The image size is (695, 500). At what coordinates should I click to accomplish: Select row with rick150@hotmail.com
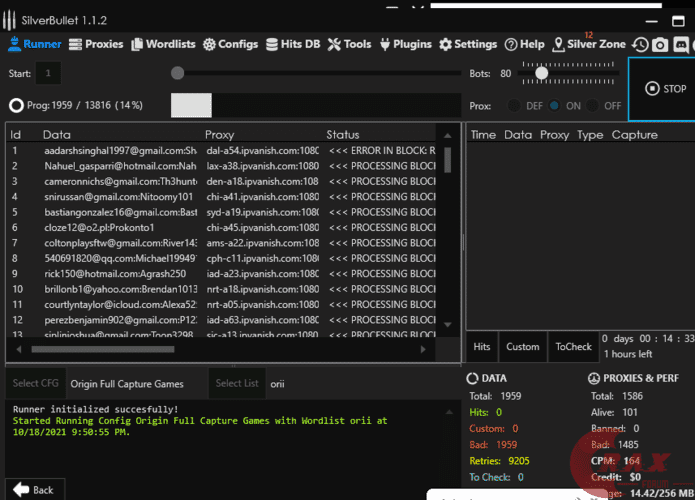pos(222,273)
